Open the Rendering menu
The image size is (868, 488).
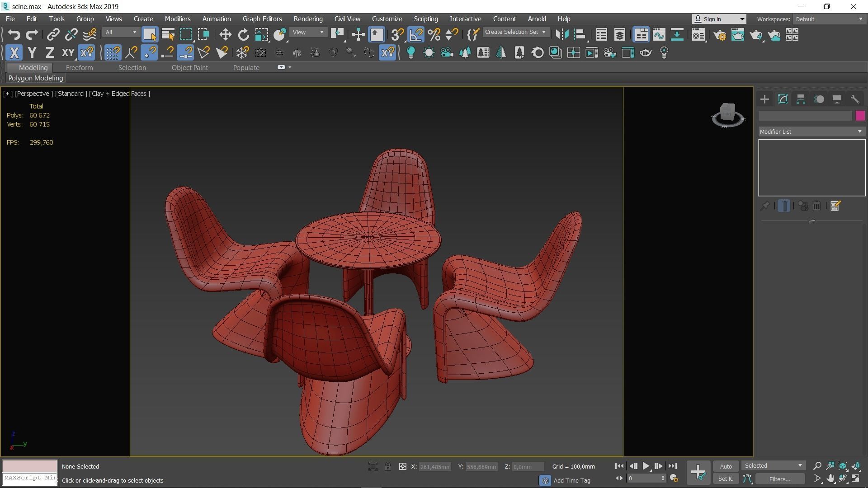coord(308,19)
